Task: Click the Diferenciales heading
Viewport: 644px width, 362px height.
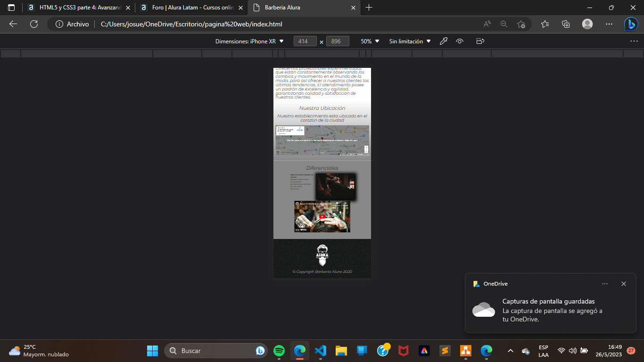Action: (322, 168)
